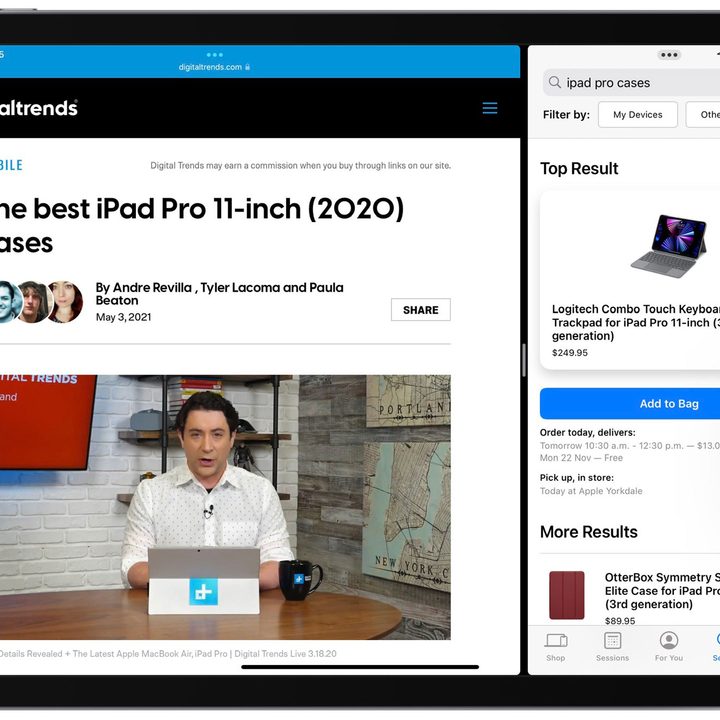
Task: Click the More Results heading
Action: (589, 532)
